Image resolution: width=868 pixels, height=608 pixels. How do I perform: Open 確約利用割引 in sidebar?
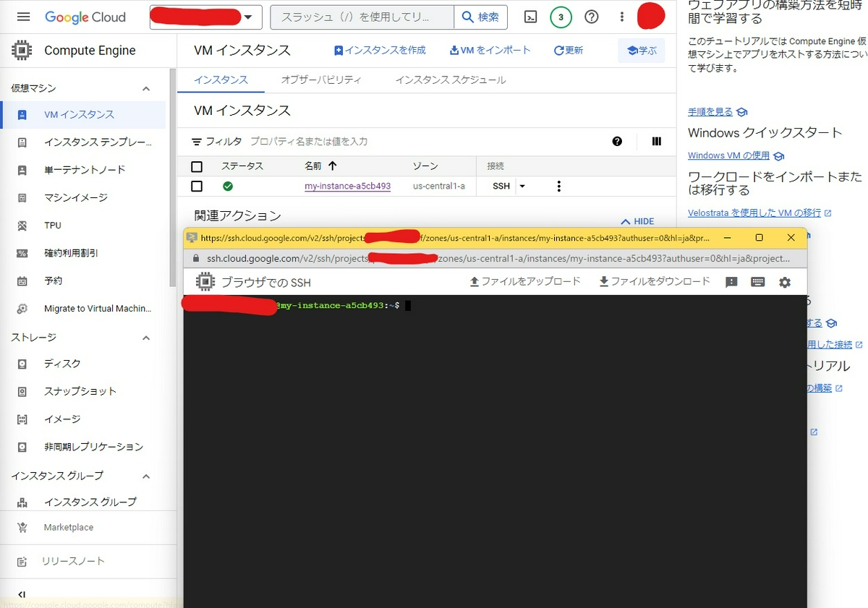[x=83, y=253]
